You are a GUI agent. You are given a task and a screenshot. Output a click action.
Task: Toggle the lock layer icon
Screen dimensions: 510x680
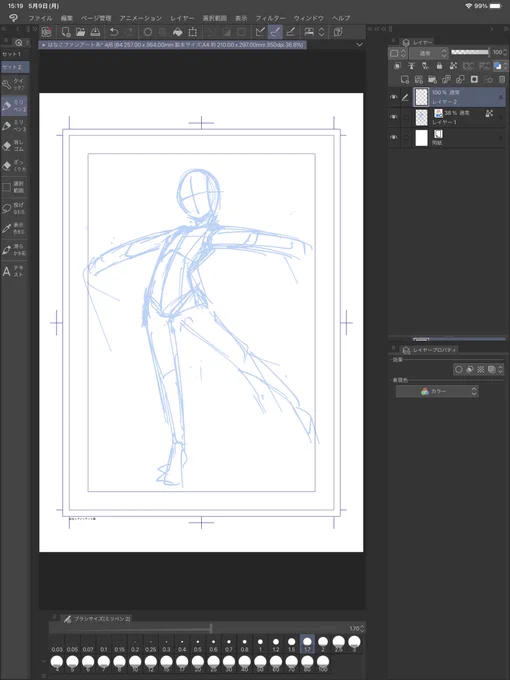coord(439,66)
